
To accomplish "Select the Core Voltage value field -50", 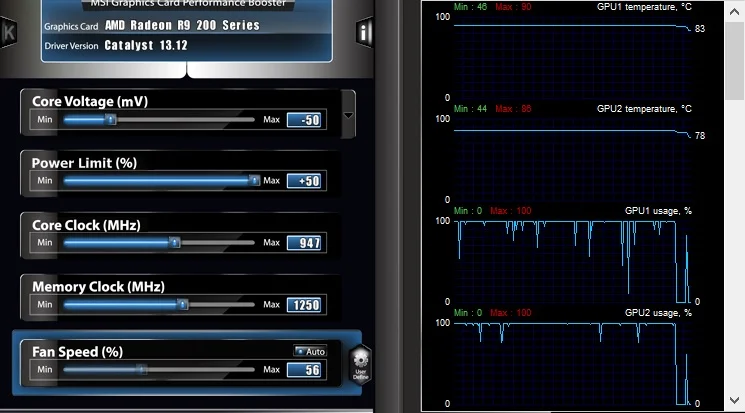I will (x=305, y=120).
